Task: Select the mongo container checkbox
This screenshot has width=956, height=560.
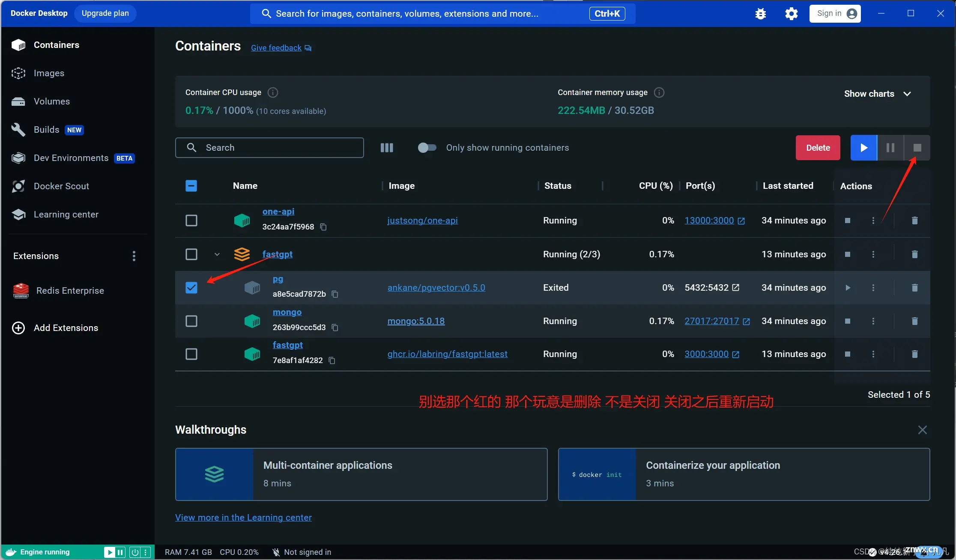Action: 191,321
